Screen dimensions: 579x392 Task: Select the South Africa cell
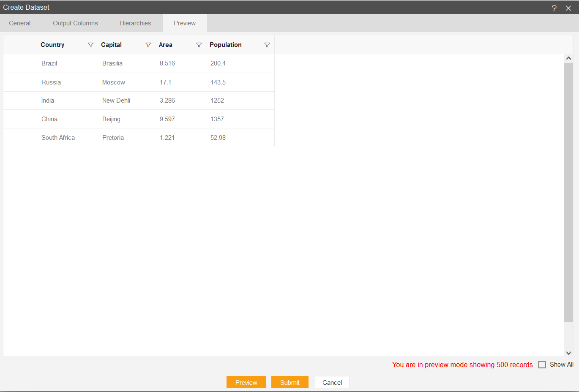pyautogui.click(x=58, y=138)
